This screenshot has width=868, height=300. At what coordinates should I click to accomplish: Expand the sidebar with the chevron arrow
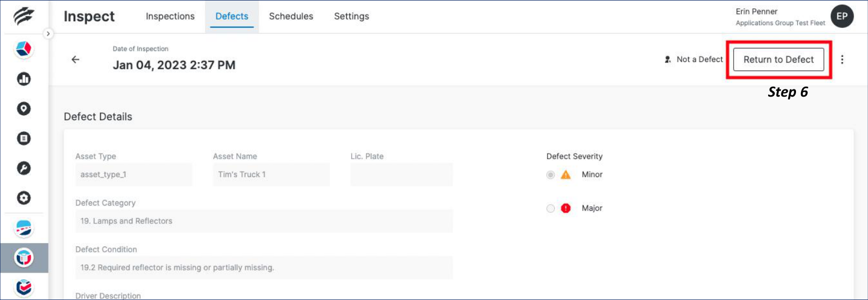click(48, 34)
